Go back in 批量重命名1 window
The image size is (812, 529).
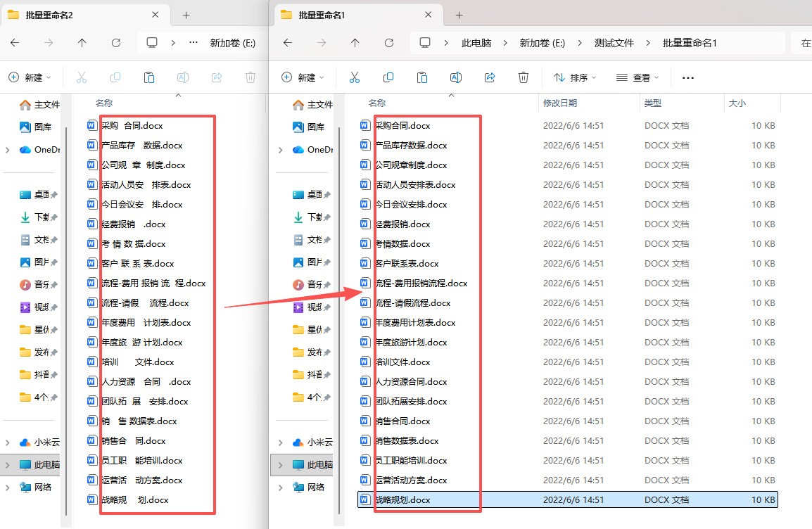coord(288,43)
